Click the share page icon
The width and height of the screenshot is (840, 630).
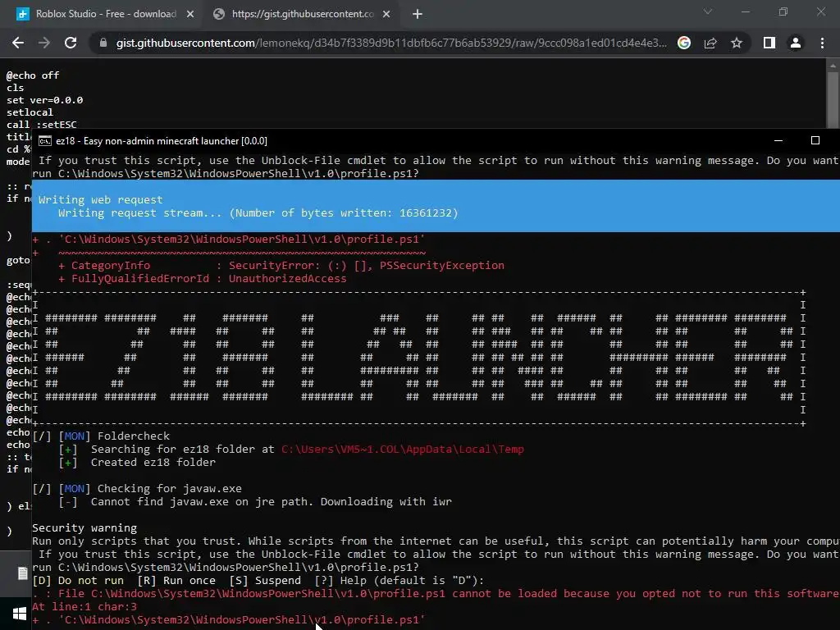pyautogui.click(x=710, y=43)
